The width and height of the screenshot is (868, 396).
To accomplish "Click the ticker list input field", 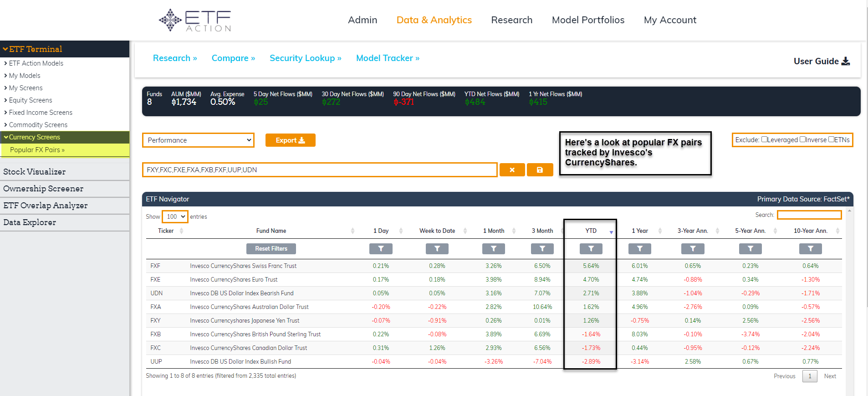I will pyautogui.click(x=320, y=170).
